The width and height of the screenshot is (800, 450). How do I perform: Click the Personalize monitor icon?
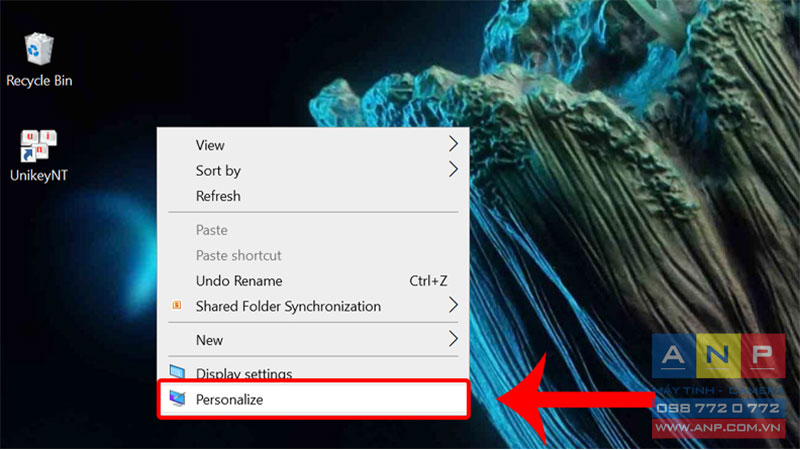tap(177, 398)
